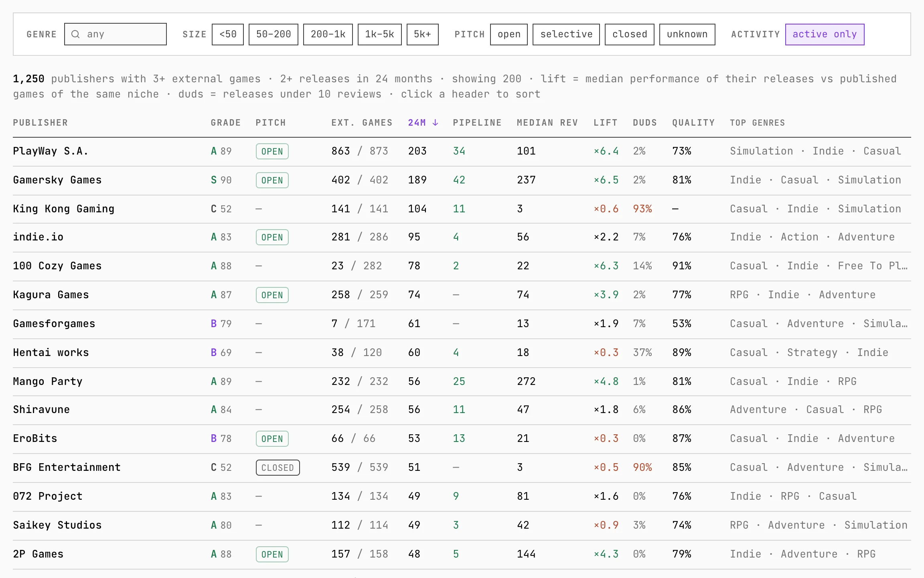Click the OPEN badge for EroBits
Screen dimensions: 924x578
pos(272,439)
